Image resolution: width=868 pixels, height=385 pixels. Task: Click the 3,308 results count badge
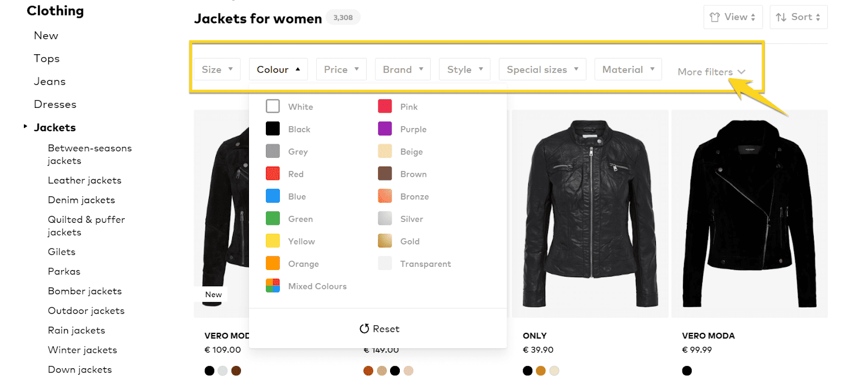click(x=343, y=17)
